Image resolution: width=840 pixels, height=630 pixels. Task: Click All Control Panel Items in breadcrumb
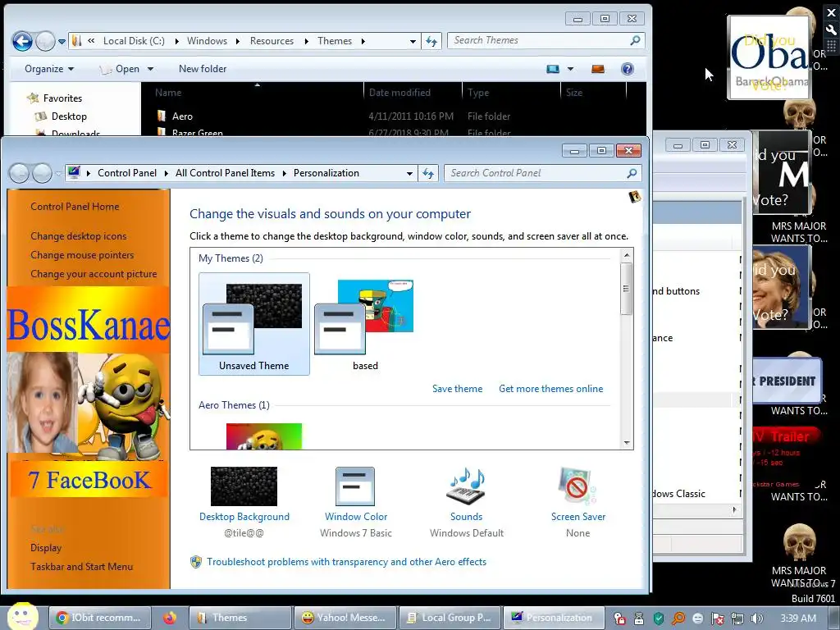[x=225, y=173]
